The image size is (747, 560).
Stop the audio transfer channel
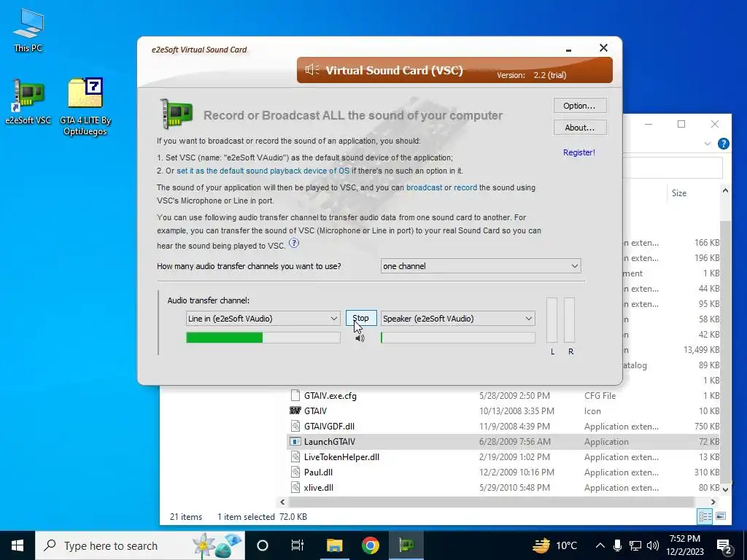click(360, 318)
